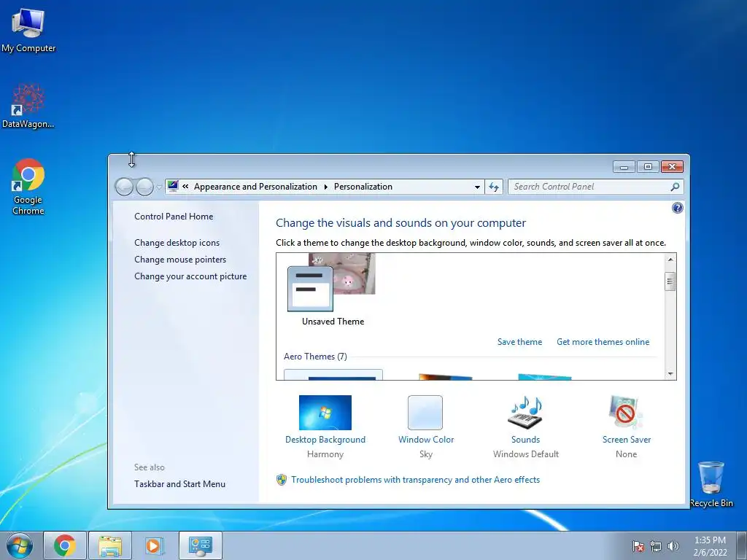The image size is (747, 560).
Task: Minimize the Personalization window
Action: (624, 167)
